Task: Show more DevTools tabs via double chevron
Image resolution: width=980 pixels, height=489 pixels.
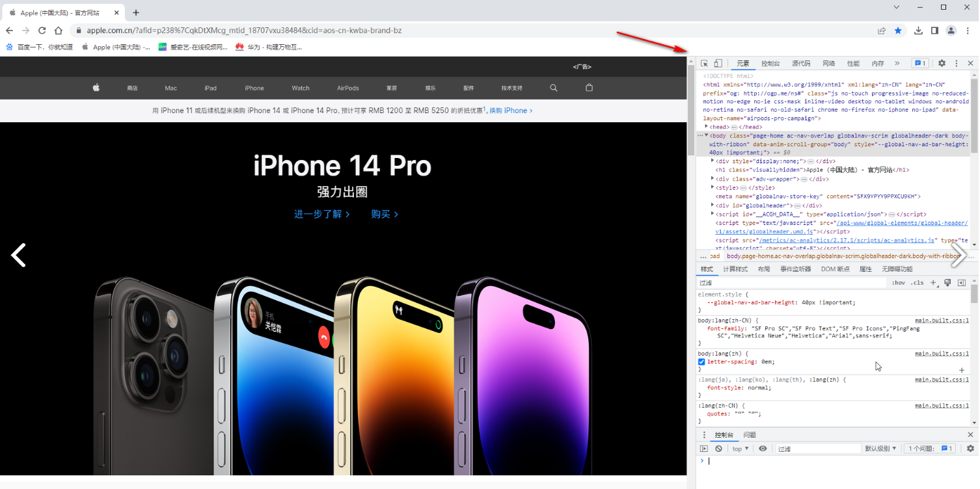Action: pyautogui.click(x=897, y=63)
